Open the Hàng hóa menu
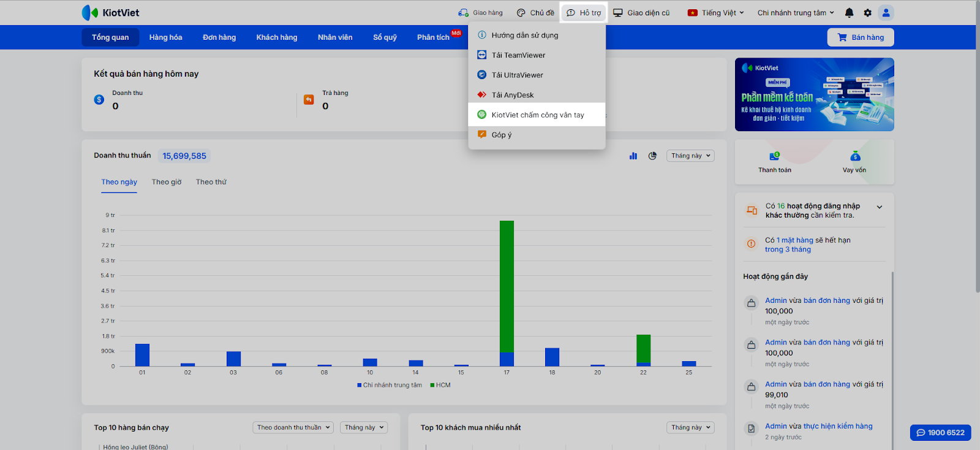Screen dimensions: 980x450 (165, 37)
